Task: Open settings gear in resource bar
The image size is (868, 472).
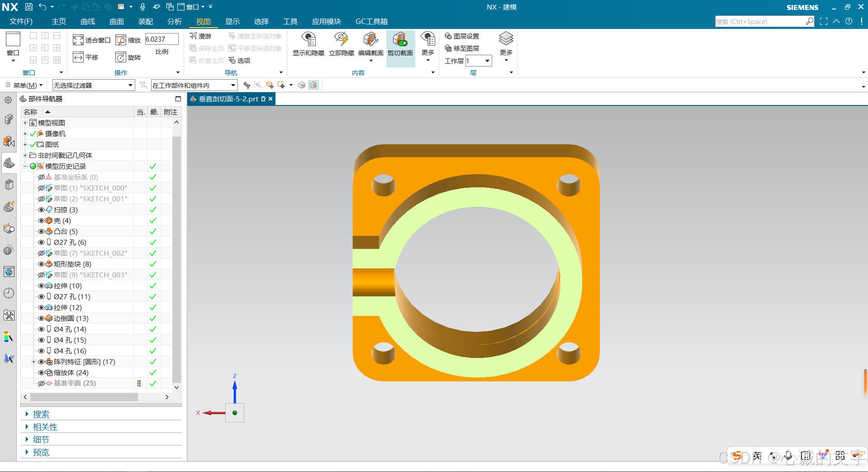Action: [8, 100]
